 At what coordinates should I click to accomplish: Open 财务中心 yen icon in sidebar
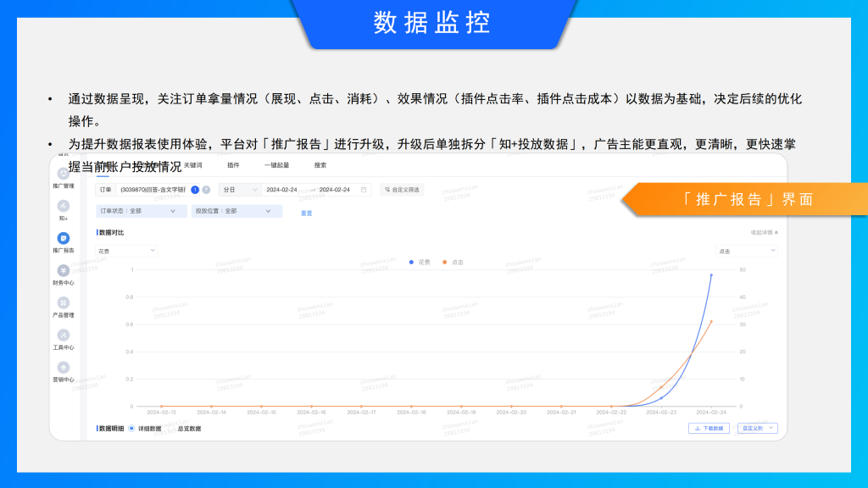(x=63, y=270)
